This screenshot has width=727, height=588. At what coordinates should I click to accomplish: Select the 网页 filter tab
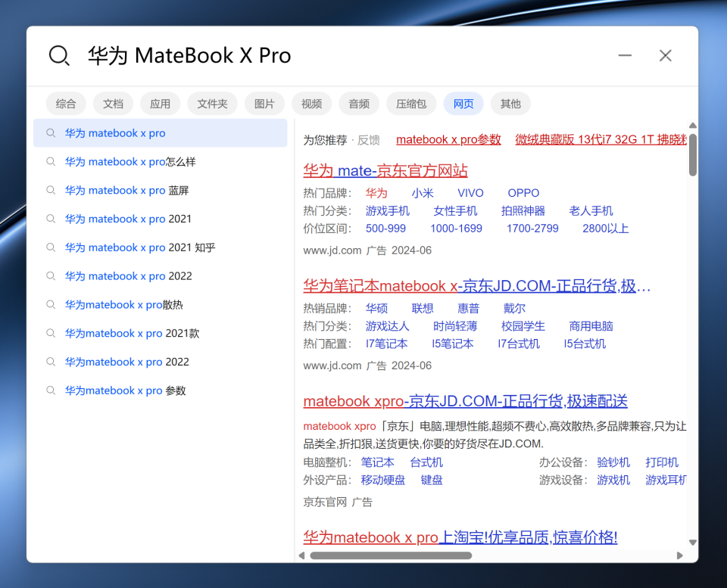(463, 104)
